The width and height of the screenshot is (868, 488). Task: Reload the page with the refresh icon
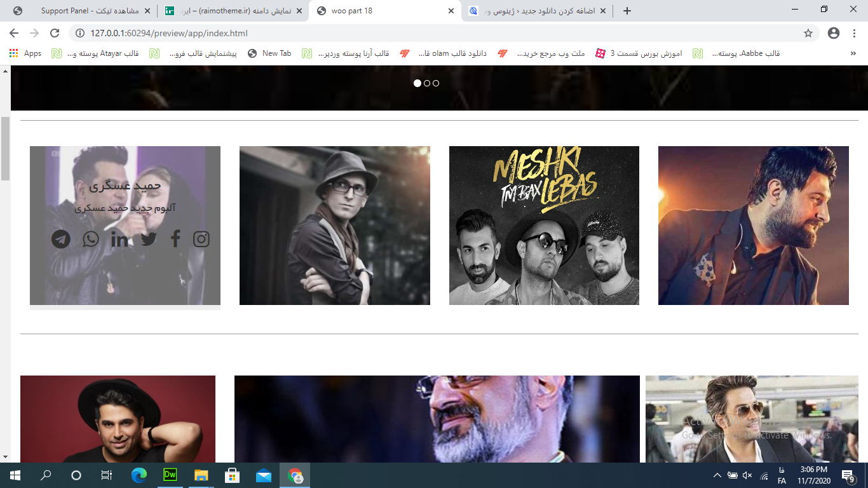tap(55, 33)
